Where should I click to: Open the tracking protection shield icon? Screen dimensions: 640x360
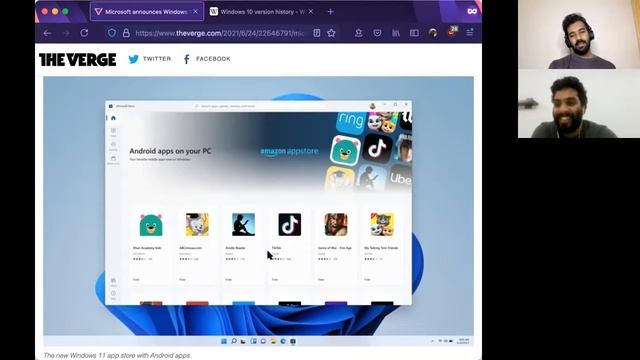point(111,33)
